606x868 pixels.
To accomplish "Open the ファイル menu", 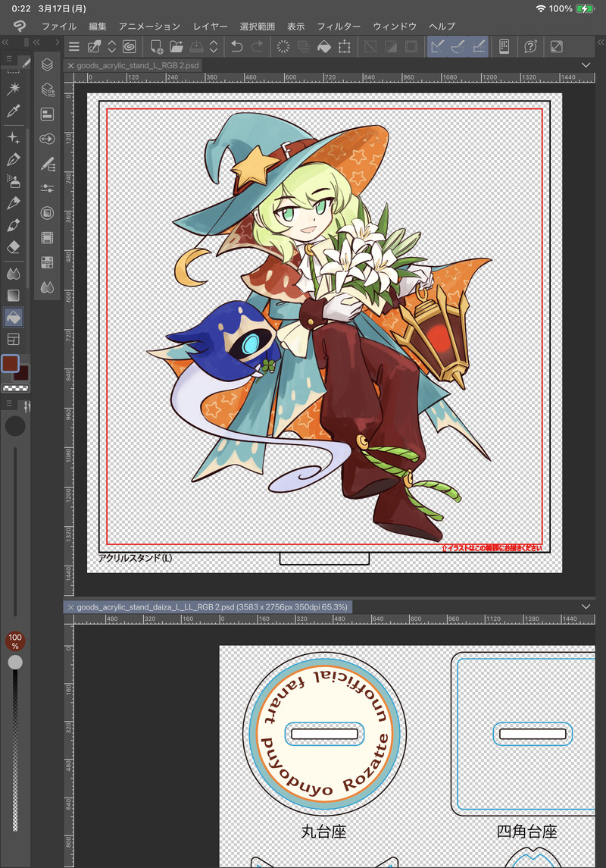I will 58,26.
